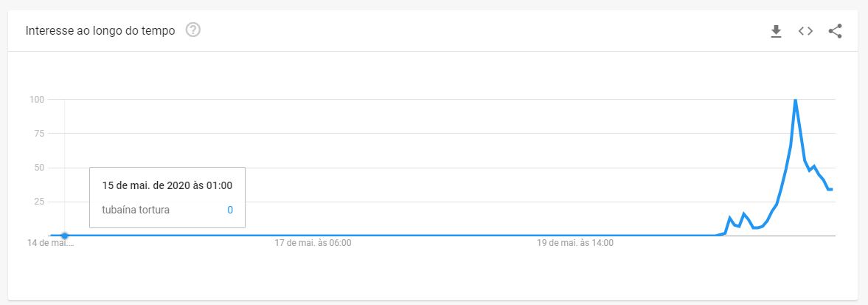This screenshot has height=305, width=868.
Task: Open the help question mark icon
Action: pyautogui.click(x=193, y=30)
